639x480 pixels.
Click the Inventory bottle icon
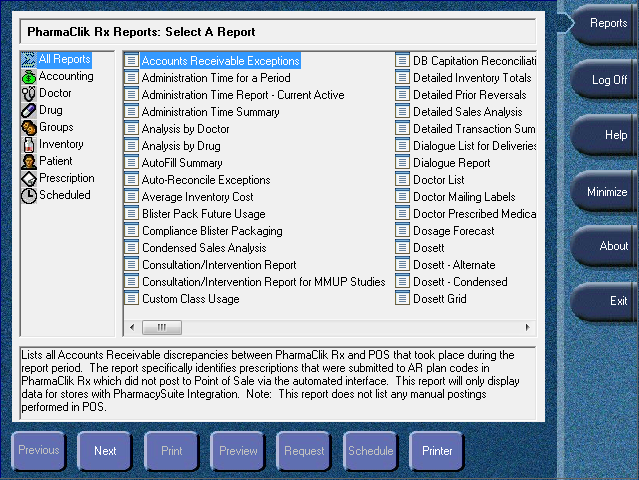point(29,144)
